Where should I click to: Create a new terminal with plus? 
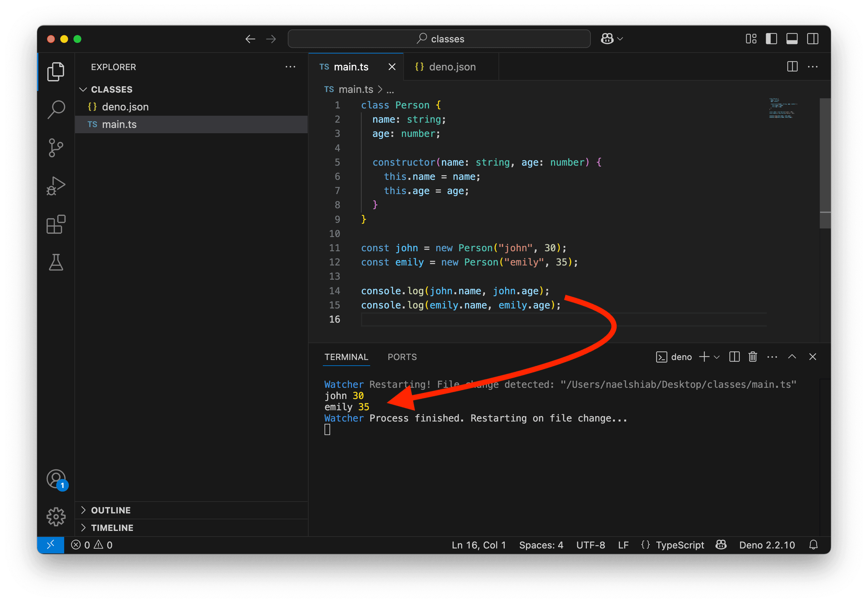[704, 357]
